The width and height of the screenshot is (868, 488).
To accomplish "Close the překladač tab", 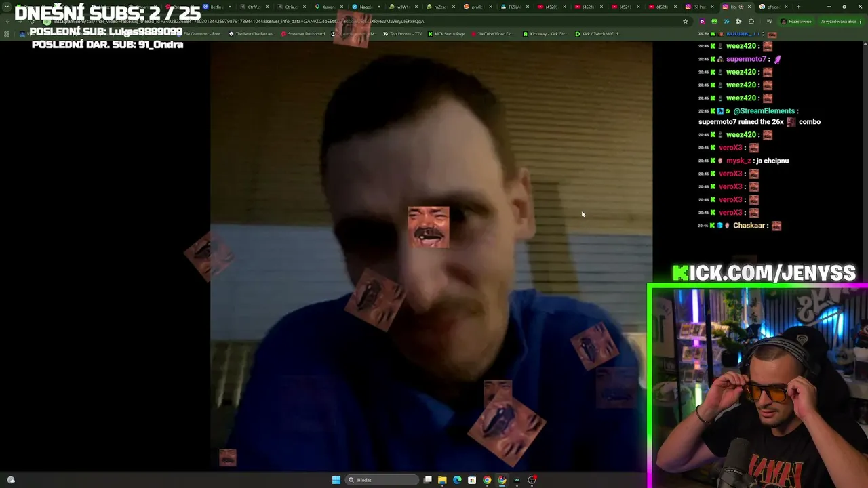I will coord(786,7).
